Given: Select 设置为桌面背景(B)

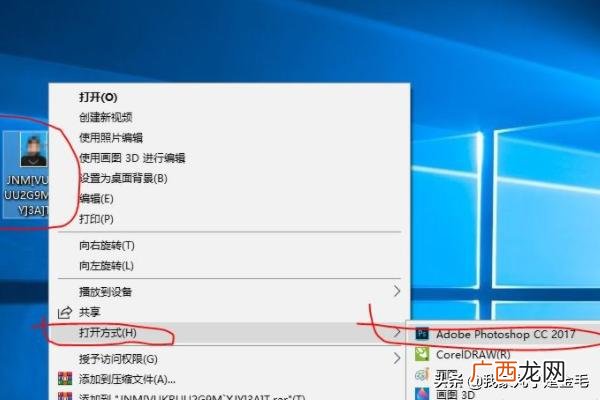Looking at the screenshot, I should [123, 178].
